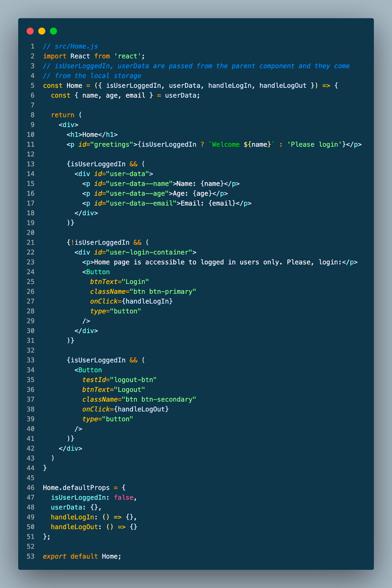Image resolution: width=392 pixels, height=588 pixels.
Task: Click btnText="Login" prop
Action: tap(119, 282)
